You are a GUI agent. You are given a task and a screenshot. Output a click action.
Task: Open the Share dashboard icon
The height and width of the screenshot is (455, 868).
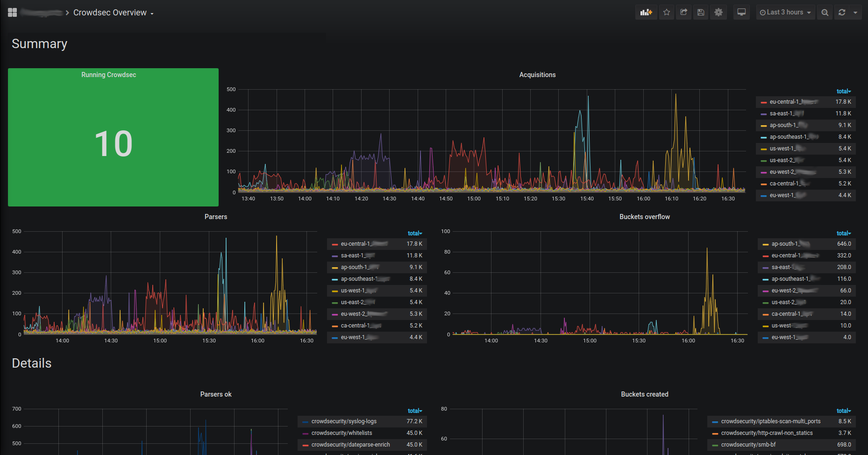[x=684, y=13]
